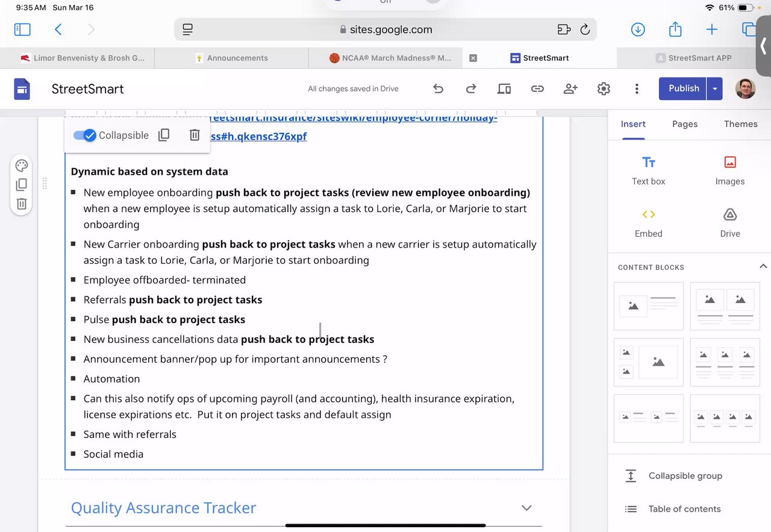
Task: Open the device preview icon
Action: [504, 89]
